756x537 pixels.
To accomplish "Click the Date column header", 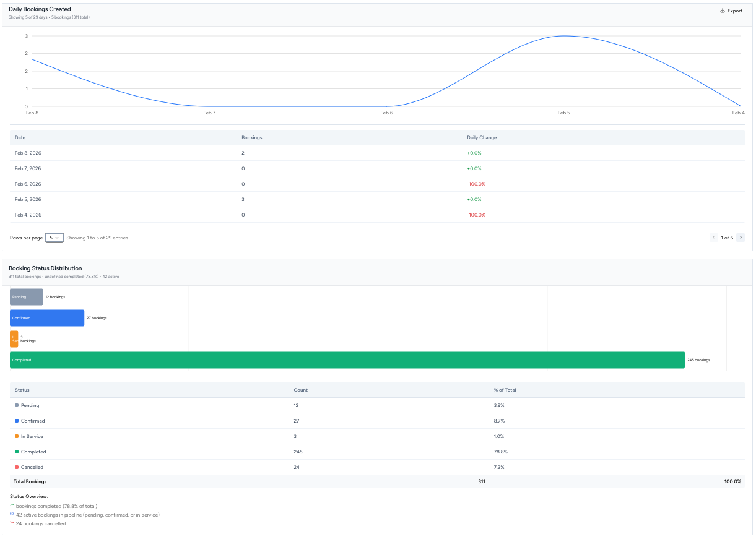I will (x=19, y=137).
